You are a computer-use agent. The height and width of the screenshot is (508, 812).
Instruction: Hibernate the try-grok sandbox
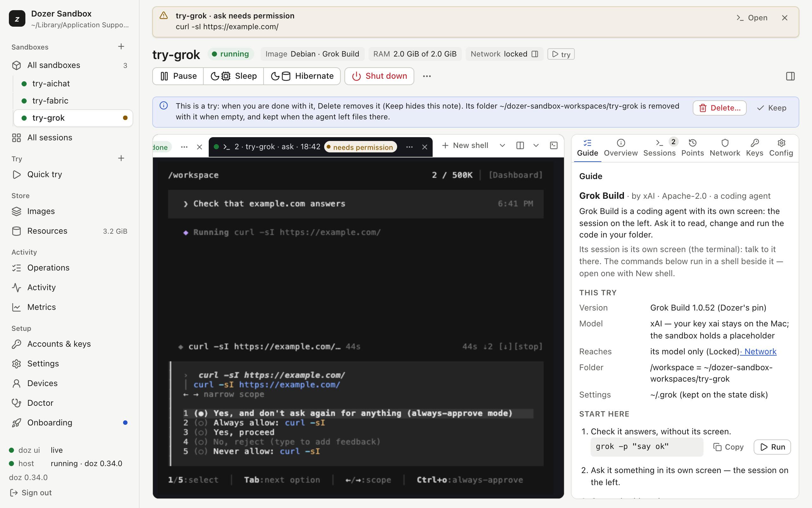(302, 76)
